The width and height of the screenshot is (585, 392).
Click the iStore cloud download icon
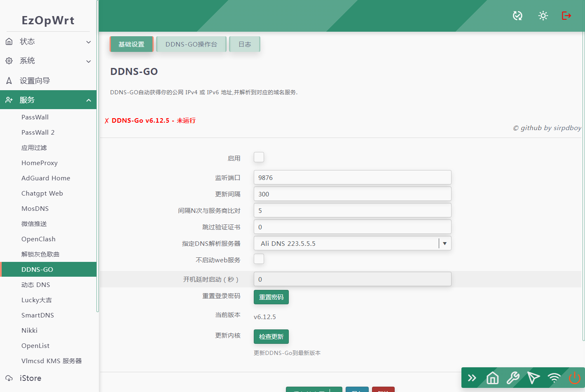9,378
